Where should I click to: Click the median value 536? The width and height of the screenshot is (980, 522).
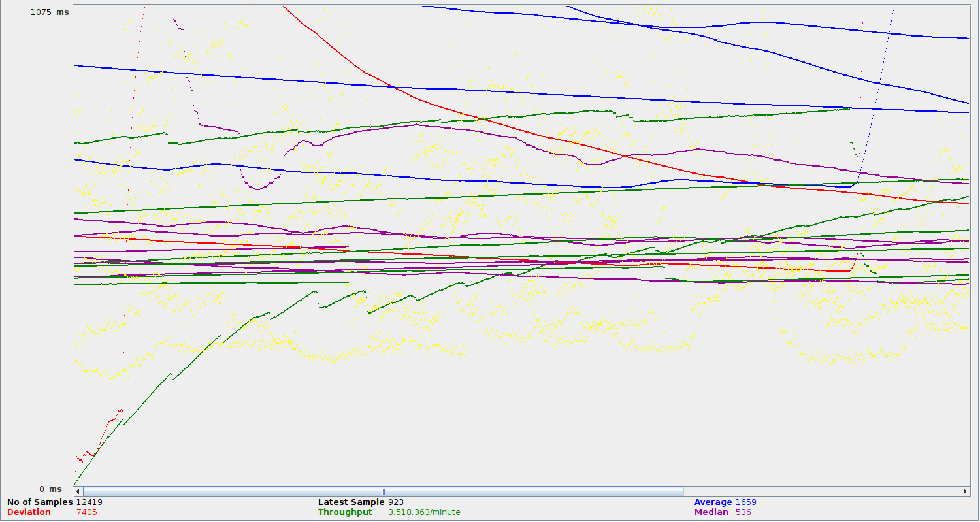(x=743, y=512)
